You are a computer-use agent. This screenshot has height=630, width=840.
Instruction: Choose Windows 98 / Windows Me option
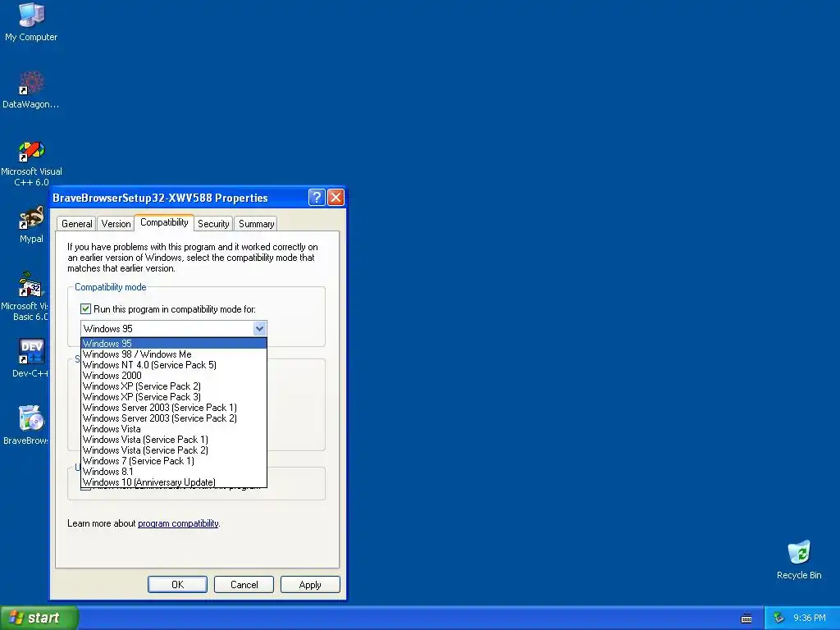click(174, 354)
